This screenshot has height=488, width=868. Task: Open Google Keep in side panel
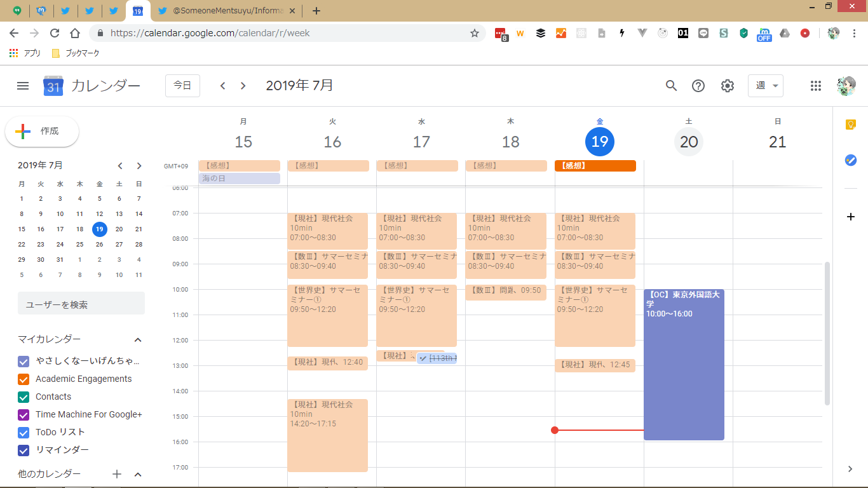[x=851, y=125]
